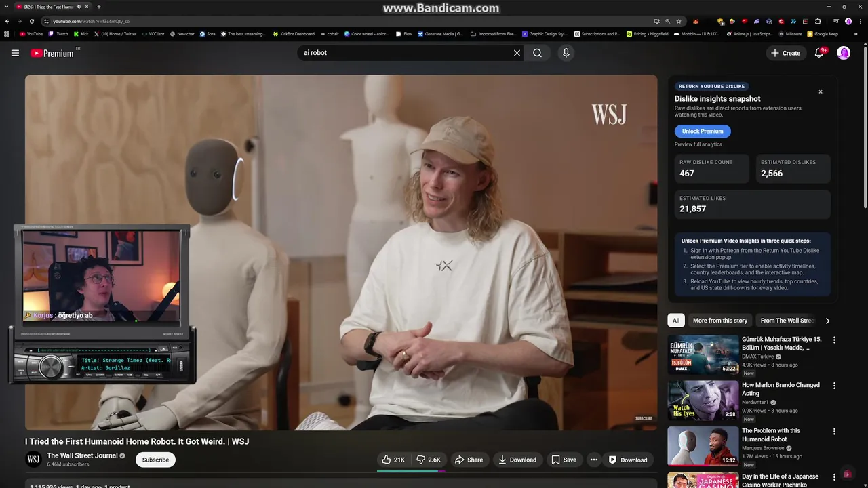Open the apps grid icon in the bookmarks bar

[7, 33]
